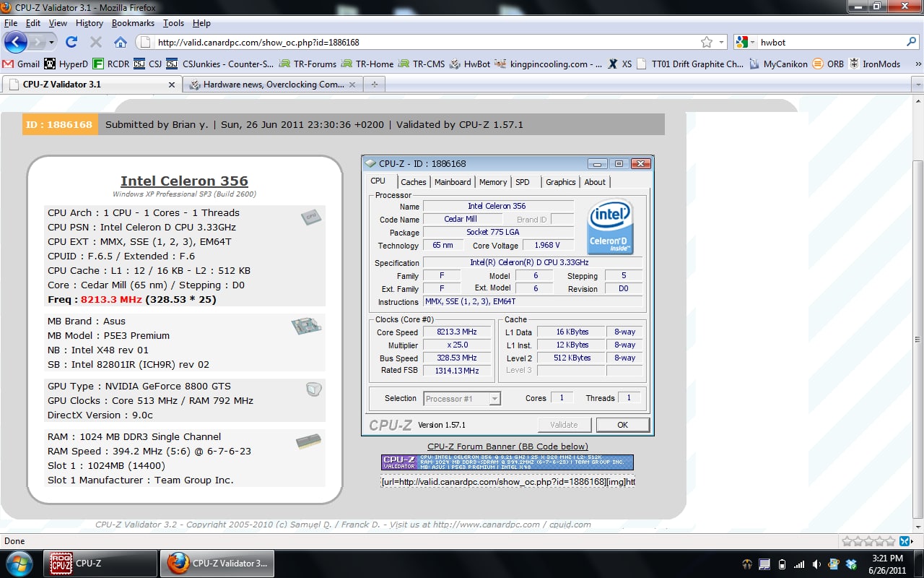The width and height of the screenshot is (924, 578).
Task: Go back with the Firefox back arrow
Action: (16, 42)
